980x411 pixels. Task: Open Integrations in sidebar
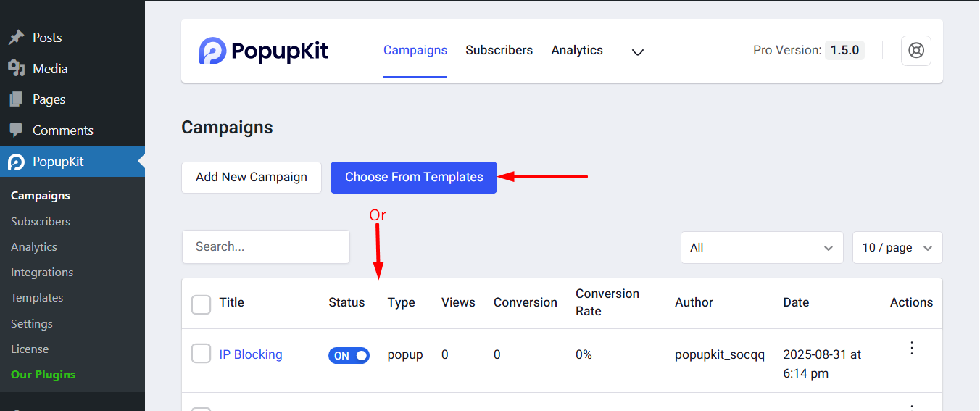[42, 272]
